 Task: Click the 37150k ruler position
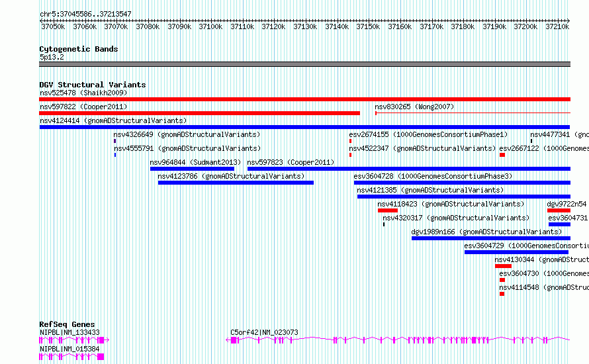[368, 26]
